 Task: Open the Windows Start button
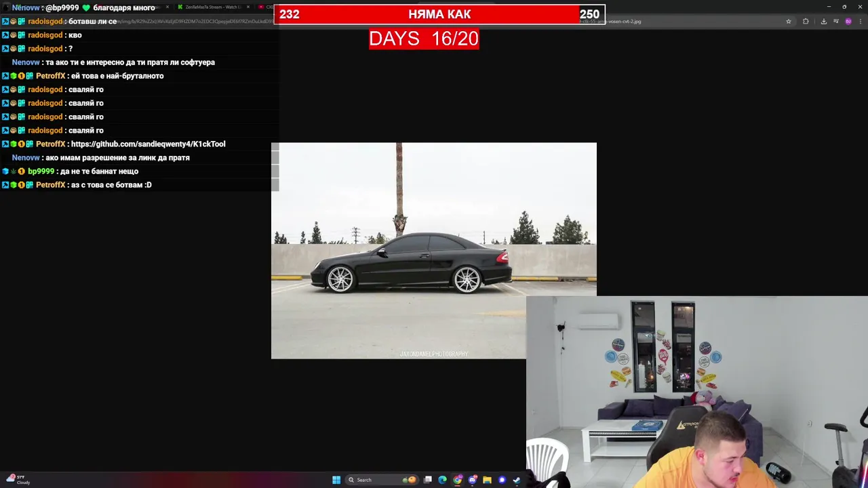(336, 480)
